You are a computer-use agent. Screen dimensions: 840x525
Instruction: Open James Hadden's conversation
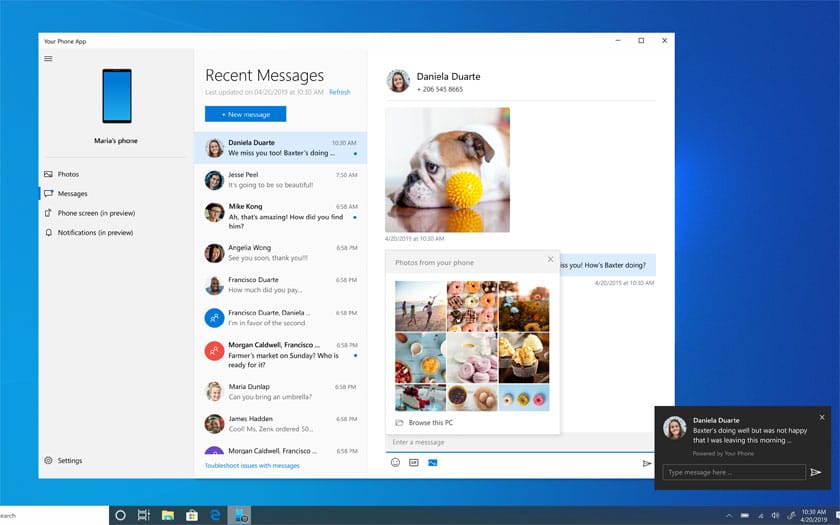coord(281,424)
